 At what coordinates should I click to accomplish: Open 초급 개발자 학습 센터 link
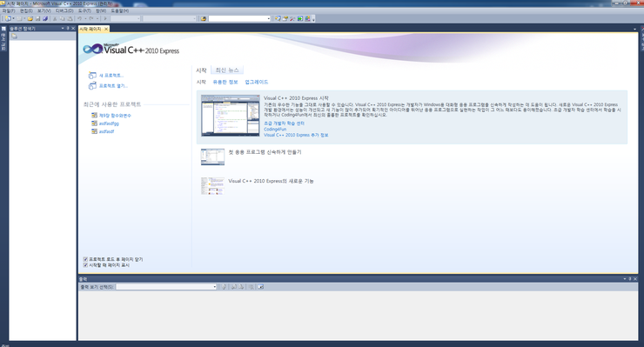[x=284, y=123]
